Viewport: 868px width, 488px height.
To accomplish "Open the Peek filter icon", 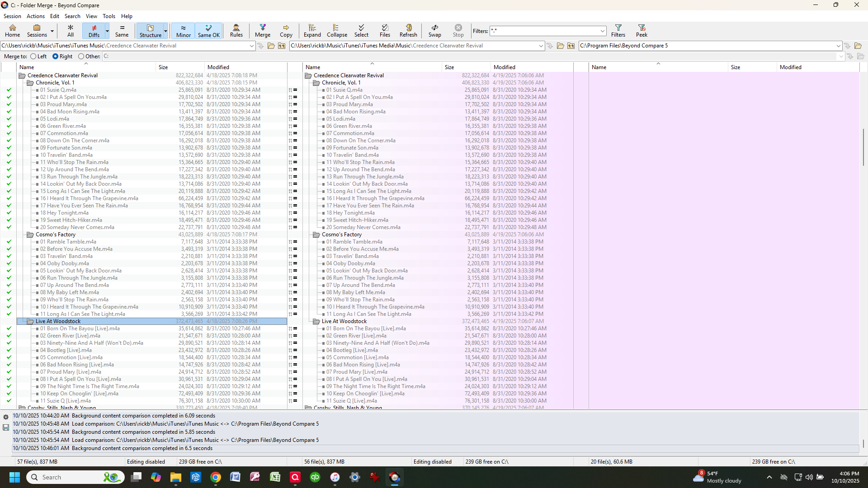I will tap(642, 30).
